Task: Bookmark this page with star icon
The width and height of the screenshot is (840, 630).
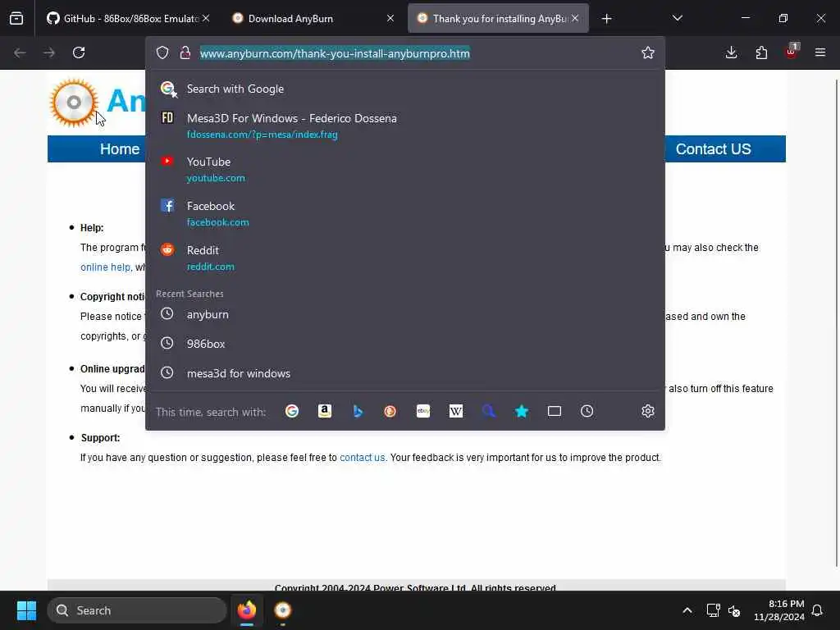Action: (648, 52)
